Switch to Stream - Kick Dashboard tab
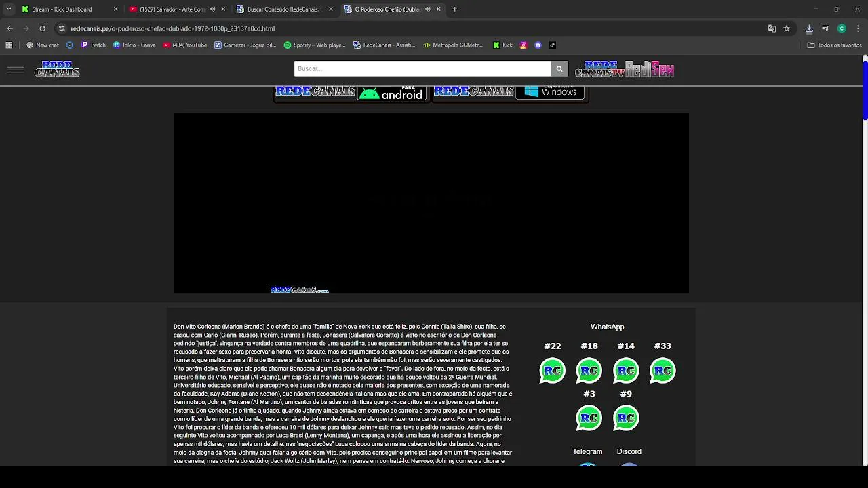The width and height of the screenshot is (868, 488). (x=68, y=9)
